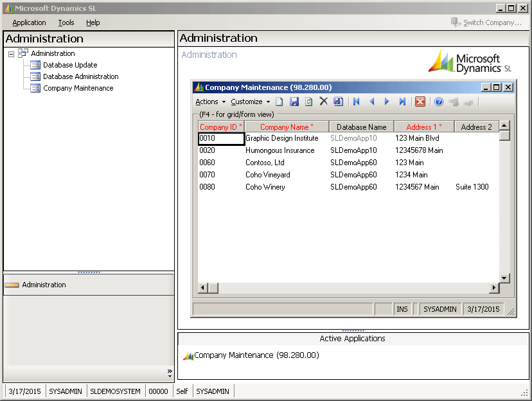Viewport: 532px width, 401px height.
Task: Click the grid's horizontal scroll left arrow
Action: [203, 288]
